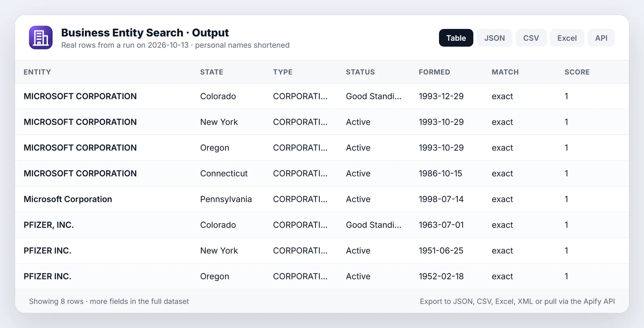Screen dimensions: 644x328
Task: Click Colorado in the PFIZER, INC. row
Action: point(218,225)
